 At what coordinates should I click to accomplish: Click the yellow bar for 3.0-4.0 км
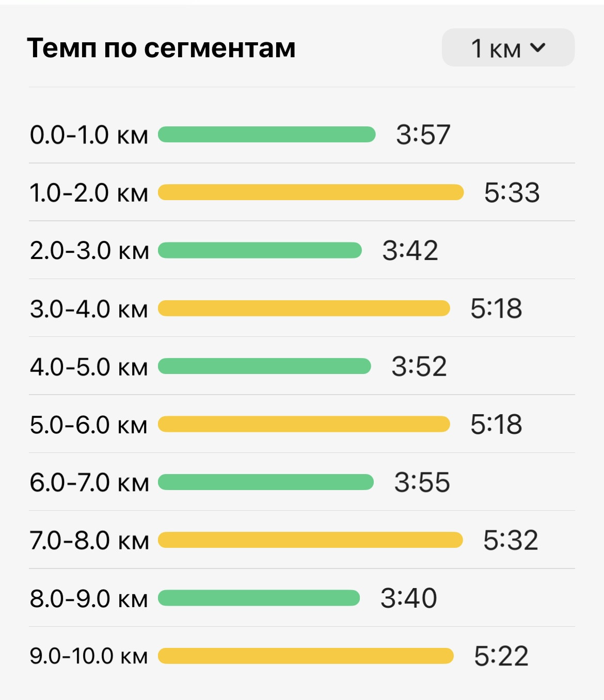[304, 308]
